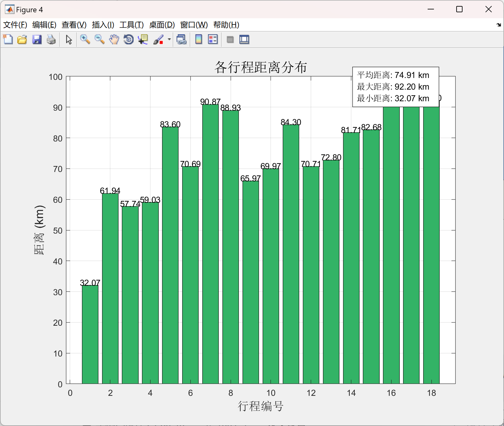Select the x-axis label 行程编号
The height and width of the screenshot is (426, 504).
261,406
